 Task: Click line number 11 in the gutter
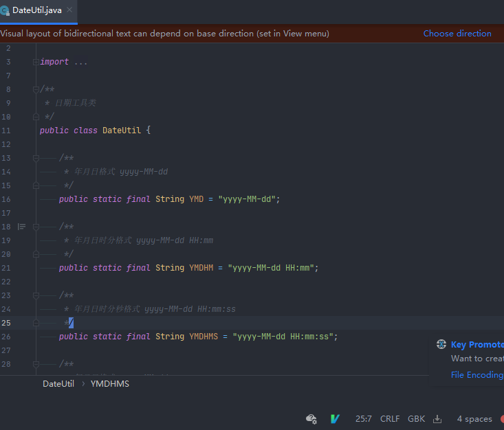tap(6, 131)
